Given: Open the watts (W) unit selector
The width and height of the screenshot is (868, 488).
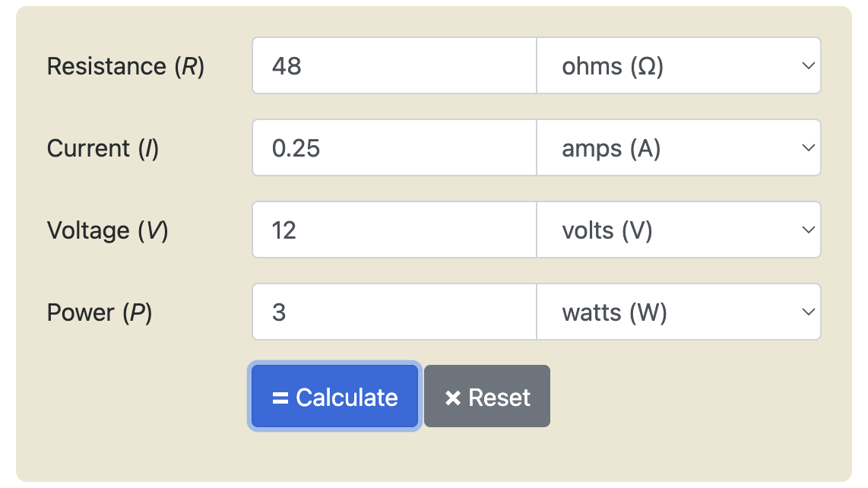Looking at the screenshot, I should point(679,312).
